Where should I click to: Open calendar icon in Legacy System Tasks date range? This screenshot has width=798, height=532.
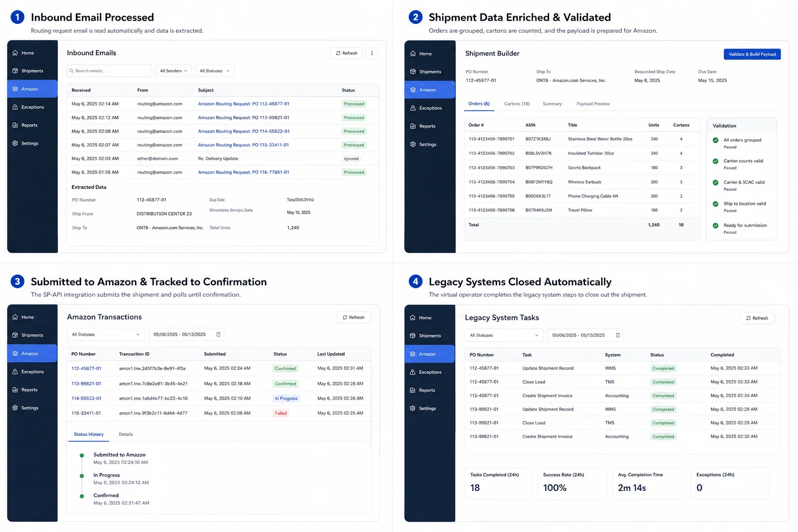coord(618,335)
